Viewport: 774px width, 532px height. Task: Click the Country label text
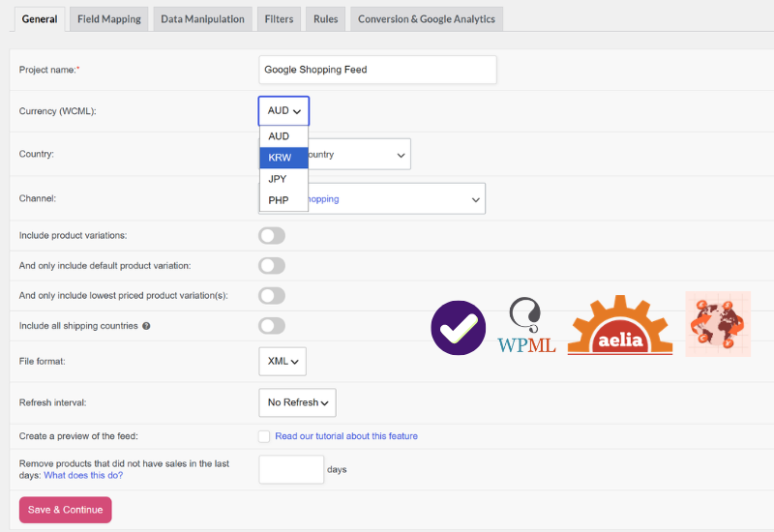tap(37, 154)
